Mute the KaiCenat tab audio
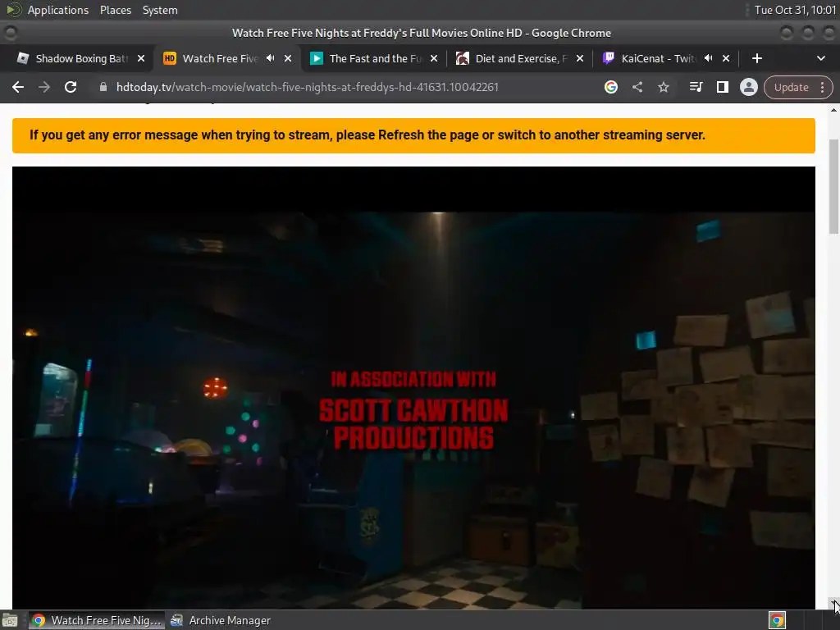 [709, 58]
